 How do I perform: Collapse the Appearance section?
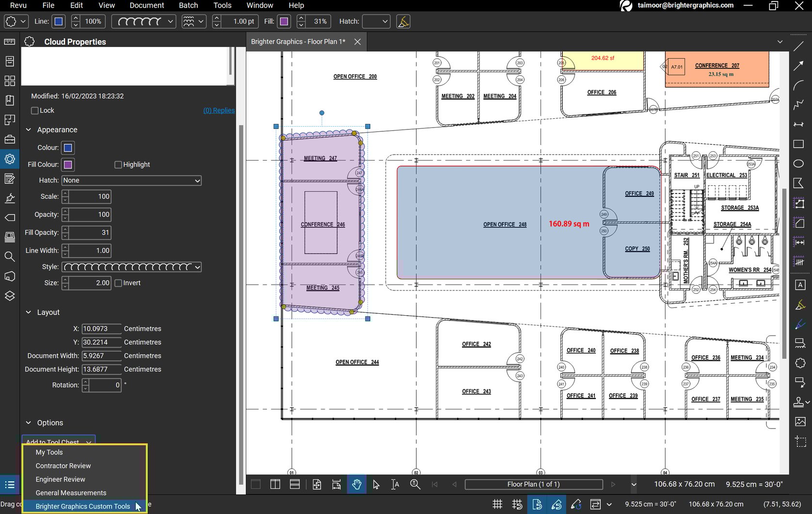(x=28, y=129)
